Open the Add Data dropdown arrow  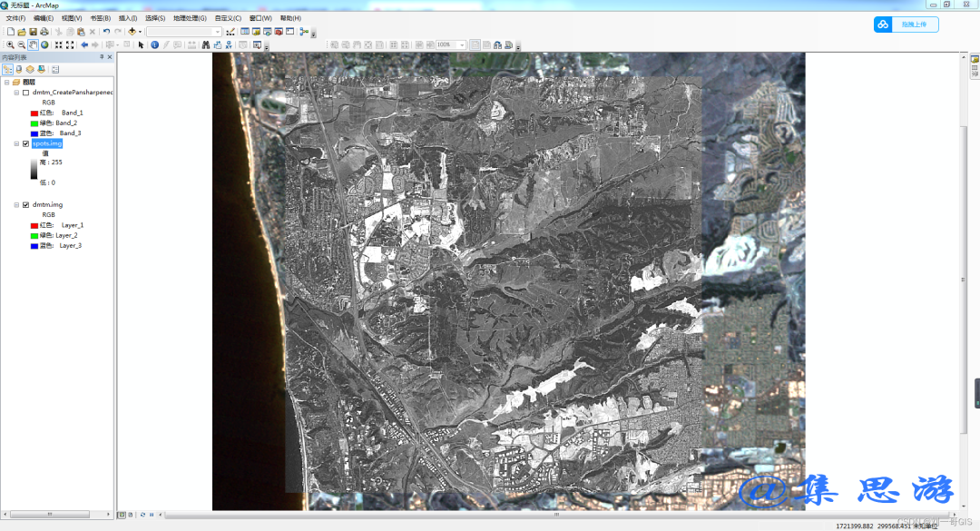140,31
